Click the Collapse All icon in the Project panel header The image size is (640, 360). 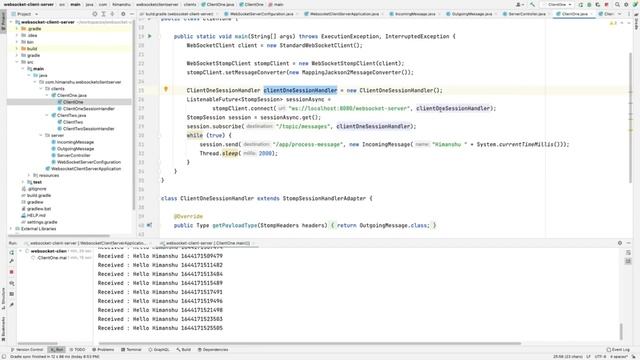(x=113, y=14)
